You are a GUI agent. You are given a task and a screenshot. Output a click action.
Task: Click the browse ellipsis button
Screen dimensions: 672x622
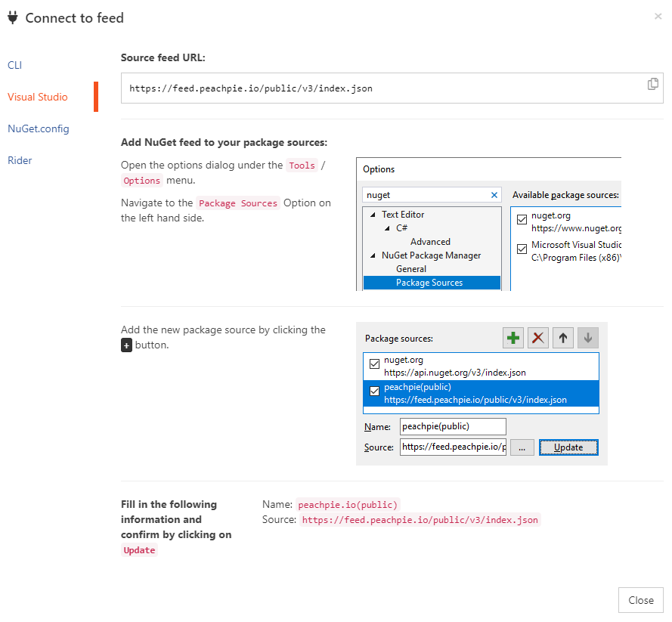(522, 447)
